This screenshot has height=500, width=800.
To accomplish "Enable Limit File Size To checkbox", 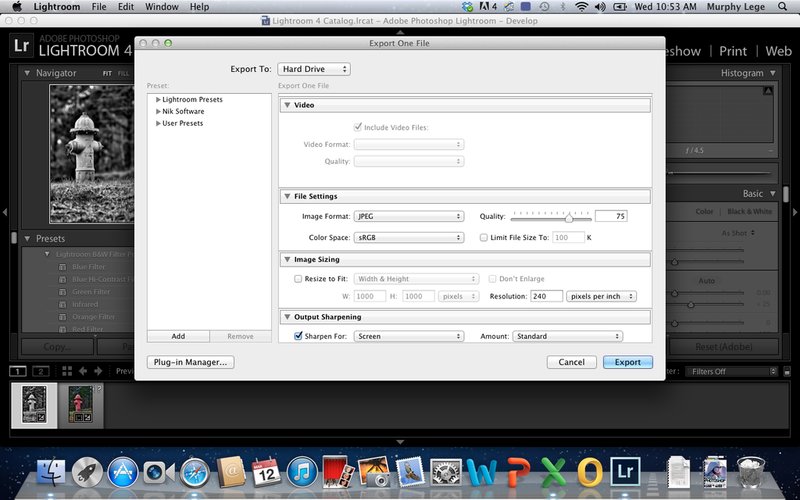I will click(484, 237).
